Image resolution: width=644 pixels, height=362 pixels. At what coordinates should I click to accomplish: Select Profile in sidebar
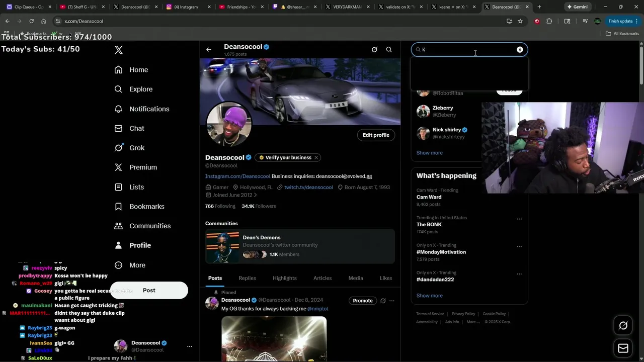tap(133, 245)
